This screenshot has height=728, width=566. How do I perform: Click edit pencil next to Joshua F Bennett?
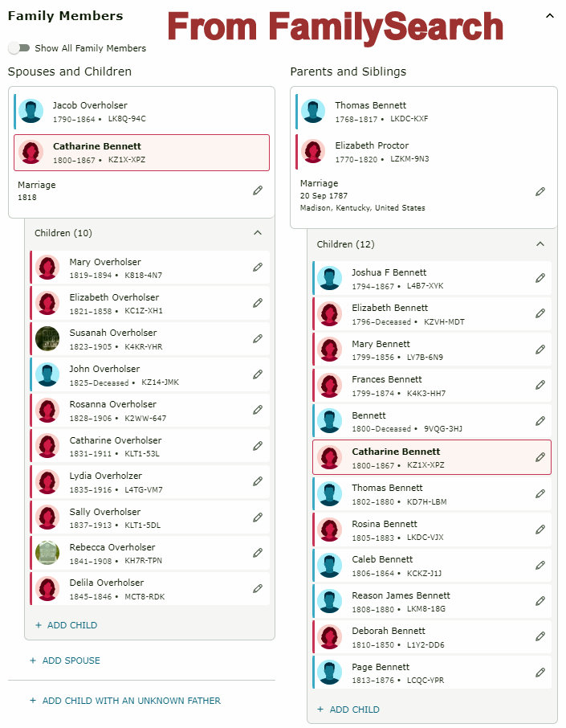pyautogui.click(x=540, y=278)
